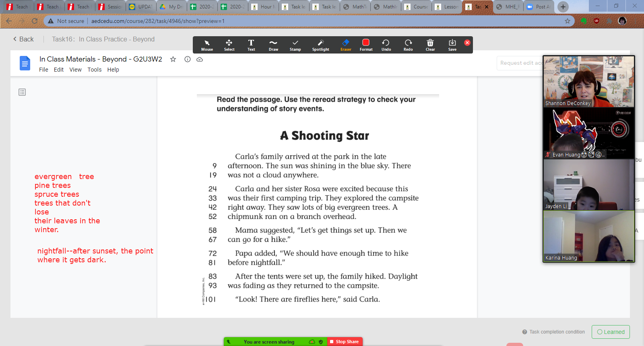Select the Eraser annotation tool
The height and width of the screenshot is (346, 644).
346,45
